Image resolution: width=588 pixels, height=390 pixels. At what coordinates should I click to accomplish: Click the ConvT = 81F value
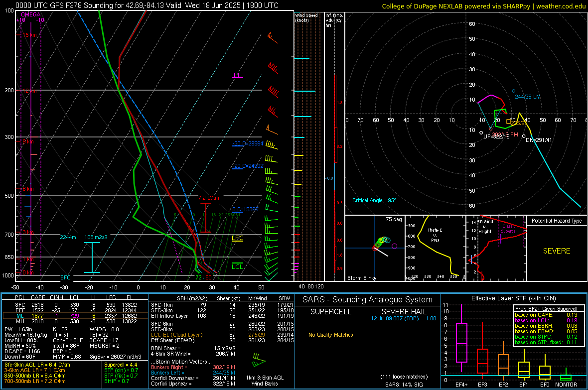67,341
